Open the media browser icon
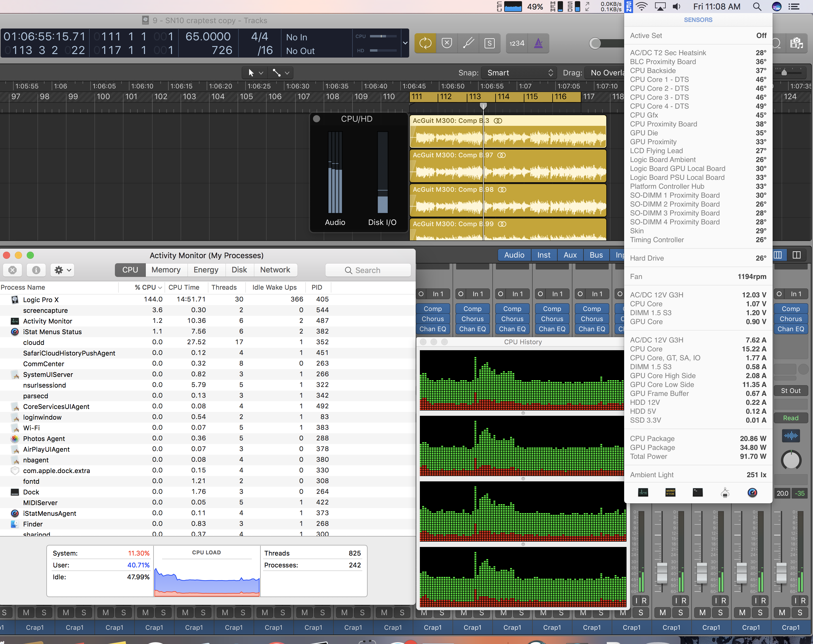This screenshot has width=813, height=644. 796,43
